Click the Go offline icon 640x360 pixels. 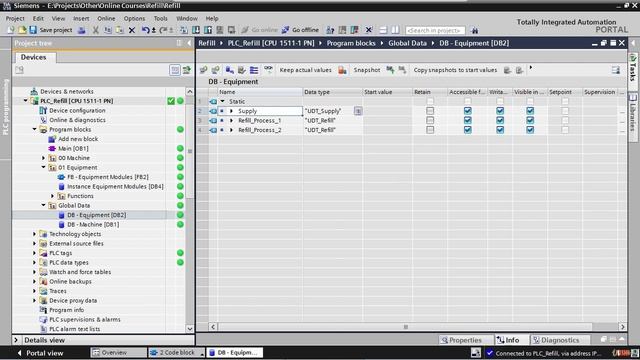285,30
